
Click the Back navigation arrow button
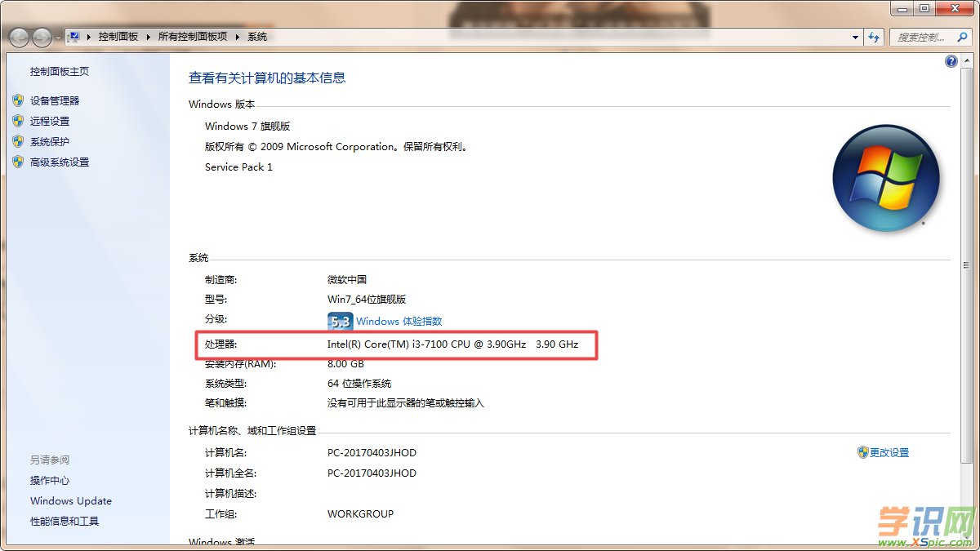(19, 37)
